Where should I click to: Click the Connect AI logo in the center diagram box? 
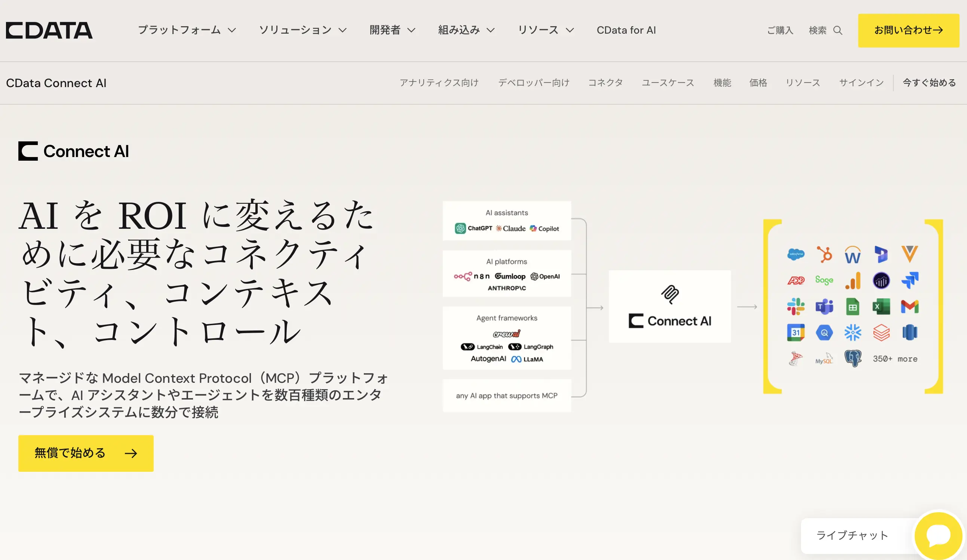pyautogui.click(x=670, y=321)
